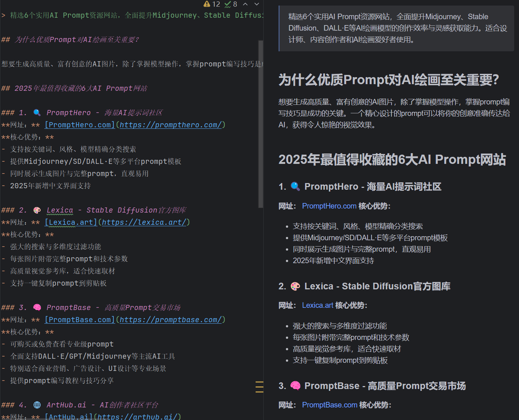Click editor line '- 可购买或免费查看专业级prompt'
The image size is (519, 420).
tap(57, 344)
